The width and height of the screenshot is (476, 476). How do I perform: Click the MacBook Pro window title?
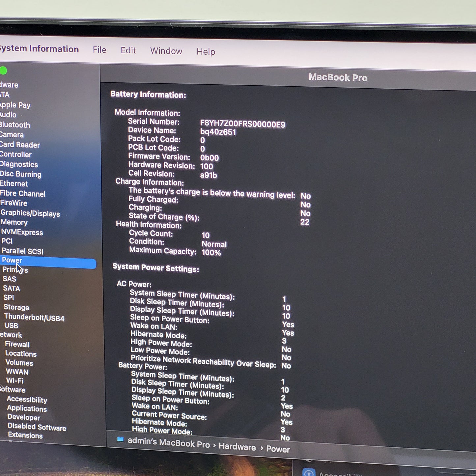click(338, 77)
